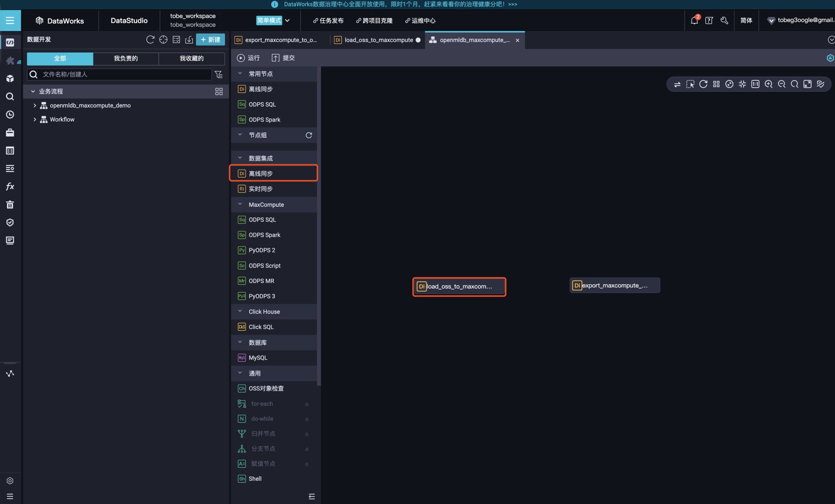Collapse the MaxCompute node section
The height and width of the screenshot is (504, 835).
240,204
